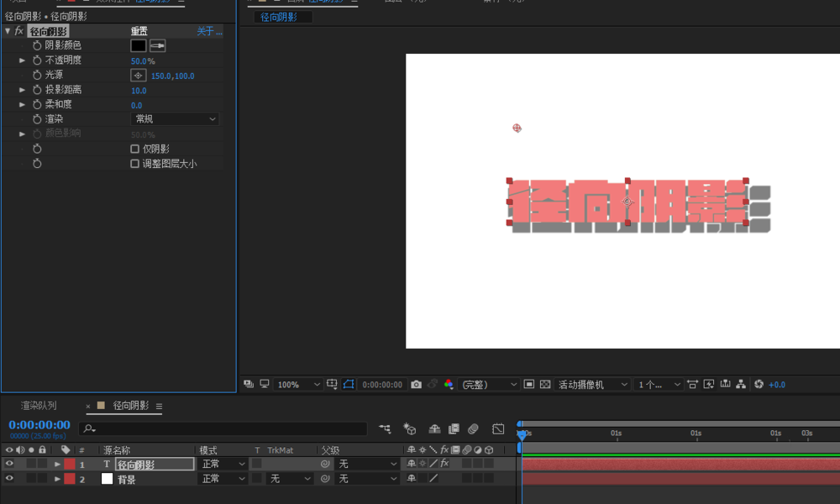Screen dimensions: 840x504
Task: Click the 重置 reset button for effect
Action: pyautogui.click(x=139, y=31)
